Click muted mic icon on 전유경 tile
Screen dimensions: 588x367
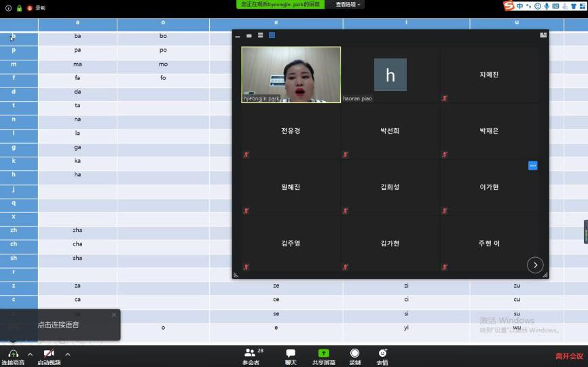pos(246,155)
